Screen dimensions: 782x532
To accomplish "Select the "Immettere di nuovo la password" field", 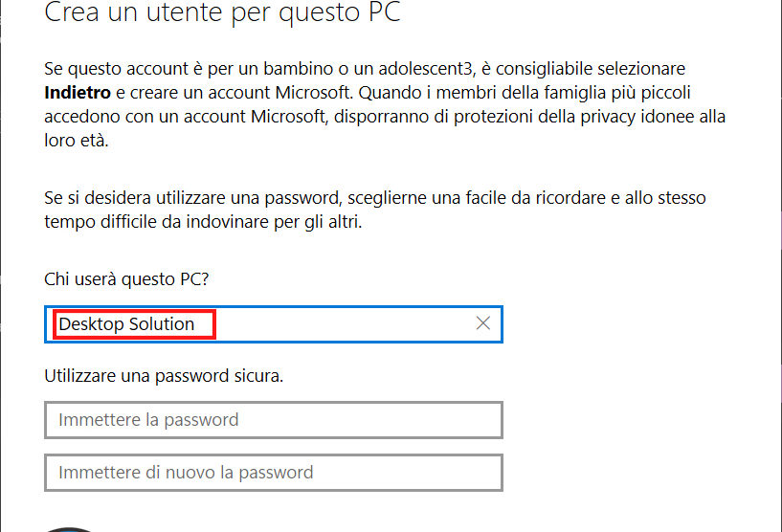I will point(274,473).
